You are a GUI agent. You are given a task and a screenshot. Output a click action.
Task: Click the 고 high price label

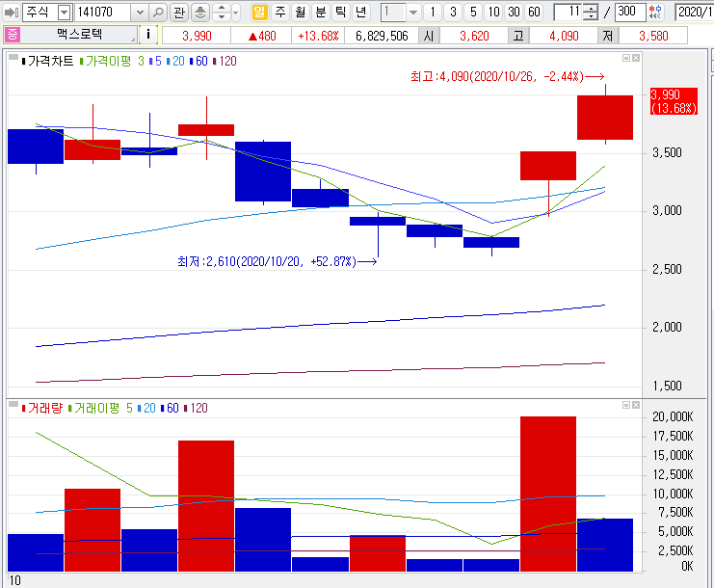coord(518,36)
